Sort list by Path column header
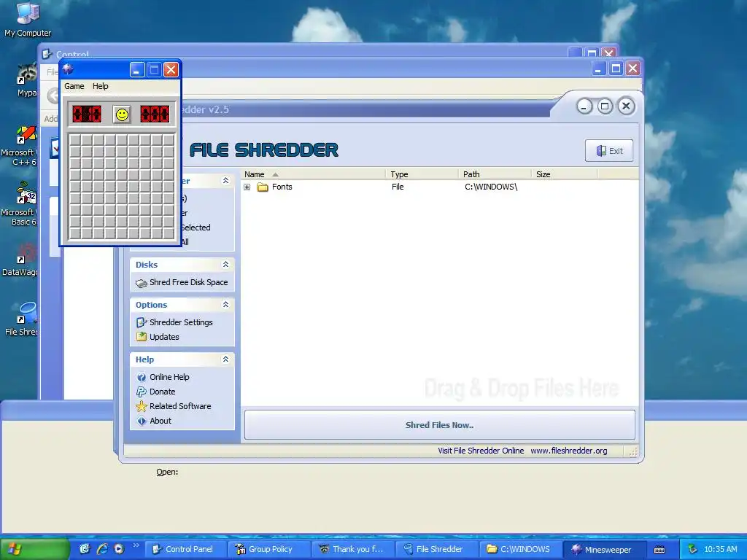The image size is (747, 560). pyautogui.click(x=471, y=174)
